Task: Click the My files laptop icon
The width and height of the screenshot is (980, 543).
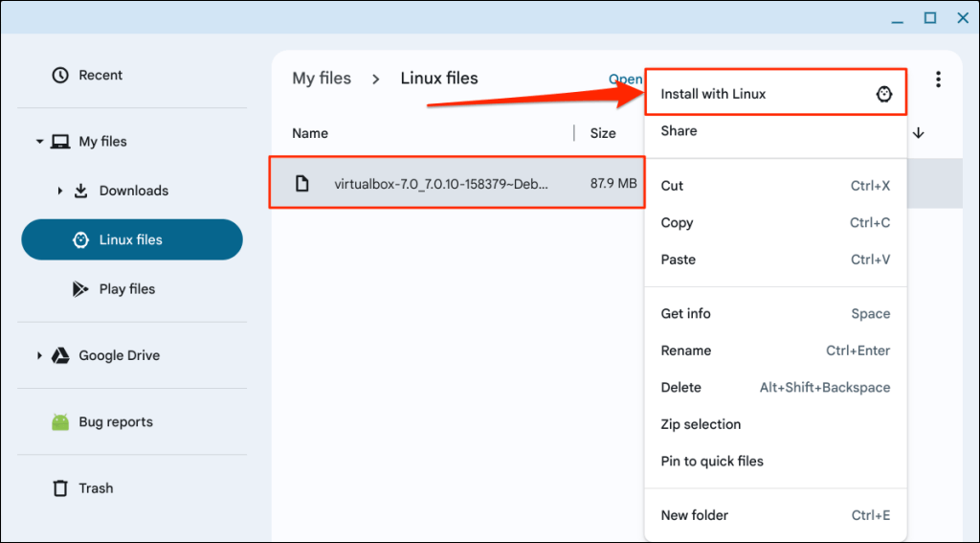Action: tap(60, 142)
